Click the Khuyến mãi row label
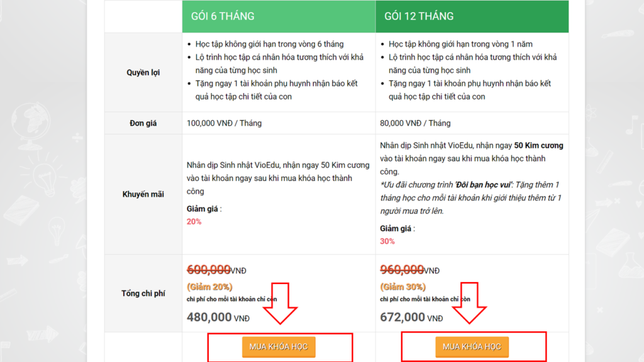 click(x=143, y=194)
